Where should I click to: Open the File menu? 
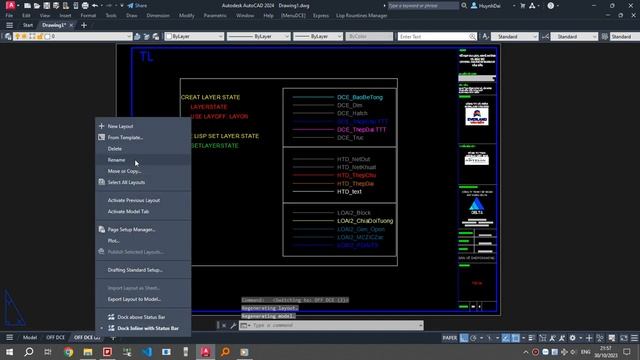tap(9, 16)
